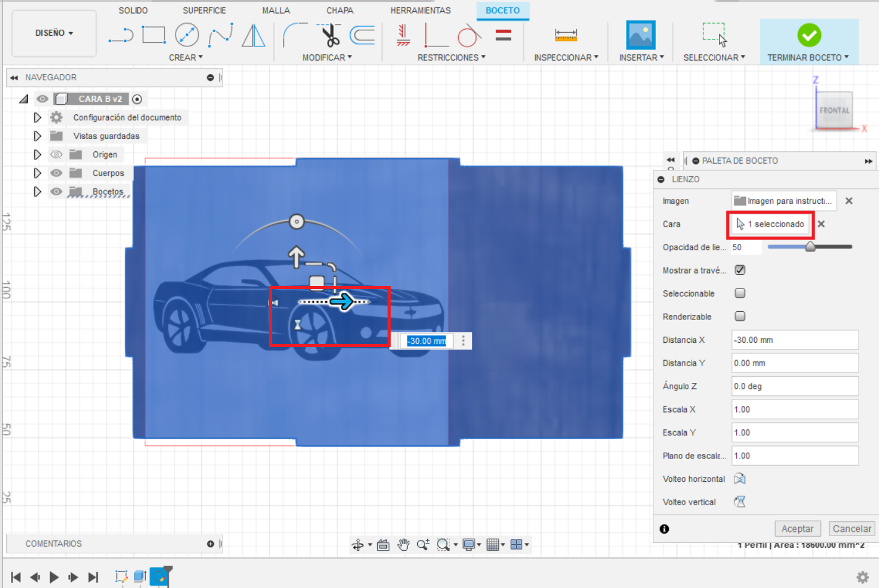Adjust the canvas opacity slider
This screenshot has height=588, width=879.
(810, 247)
